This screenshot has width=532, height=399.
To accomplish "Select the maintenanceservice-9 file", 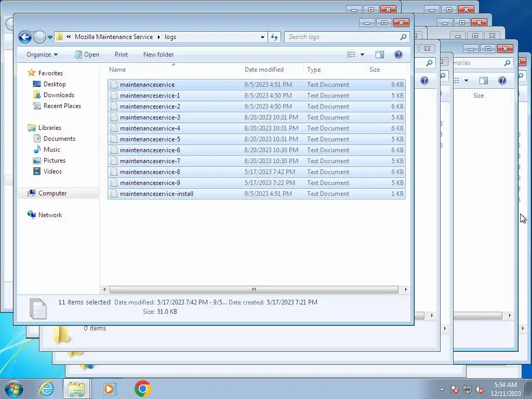I will point(257,182).
